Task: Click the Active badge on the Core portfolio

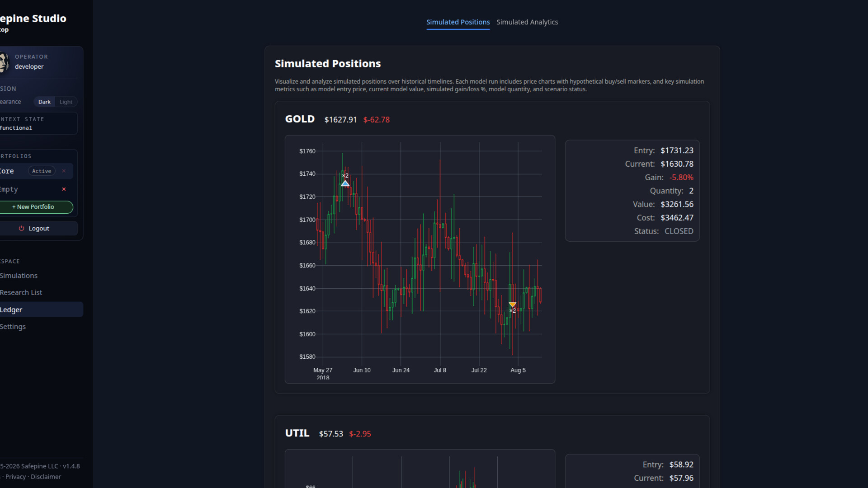Action: pyautogui.click(x=42, y=171)
